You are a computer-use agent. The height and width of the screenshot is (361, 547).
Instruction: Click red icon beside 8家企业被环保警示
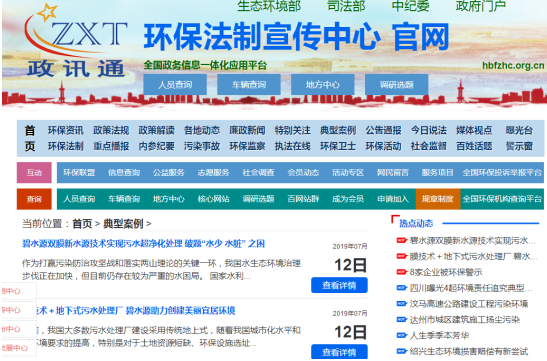click(x=402, y=272)
